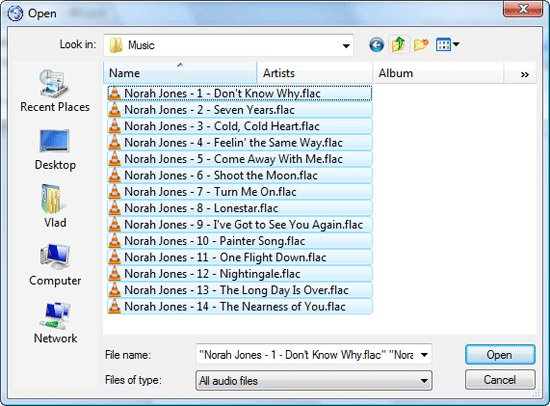Image resolution: width=550 pixels, height=406 pixels.
Task: Click VLC icon of Painter Song.flac
Action: (x=114, y=241)
